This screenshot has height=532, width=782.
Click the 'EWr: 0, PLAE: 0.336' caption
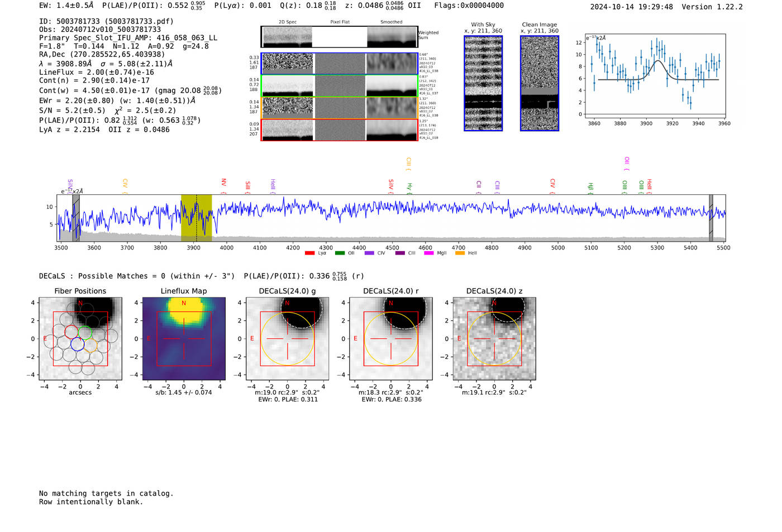tap(392, 400)
